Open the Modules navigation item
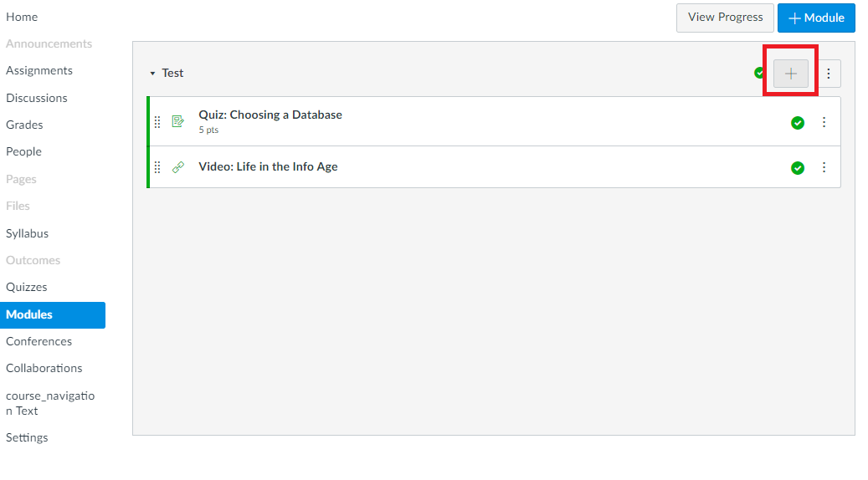 tap(53, 314)
